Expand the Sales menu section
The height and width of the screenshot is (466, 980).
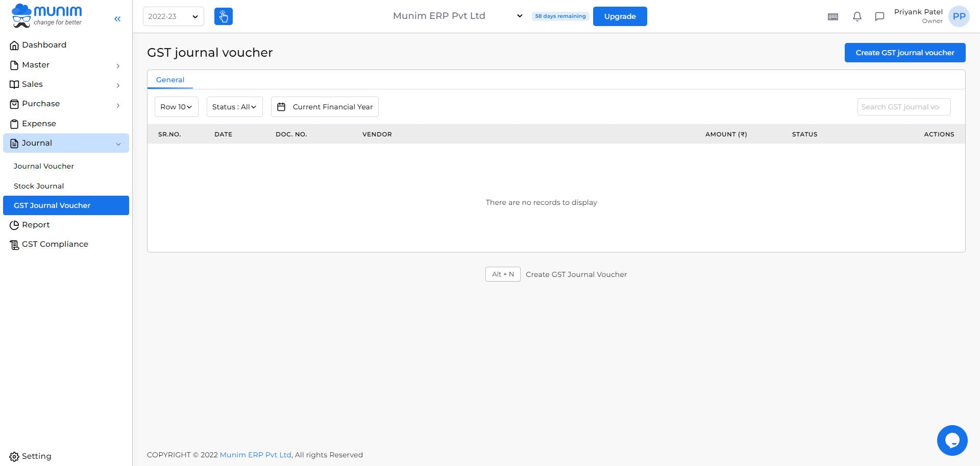click(x=33, y=84)
